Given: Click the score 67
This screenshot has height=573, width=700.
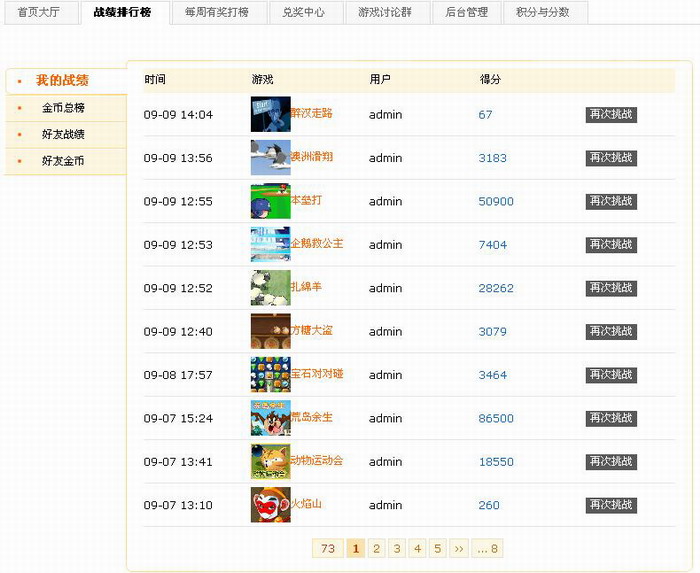Looking at the screenshot, I should tap(485, 115).
